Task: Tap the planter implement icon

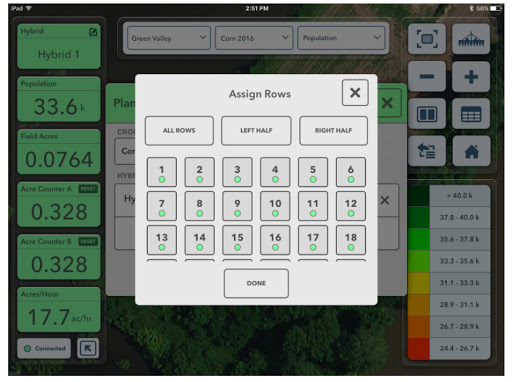Action: point(471,39)
